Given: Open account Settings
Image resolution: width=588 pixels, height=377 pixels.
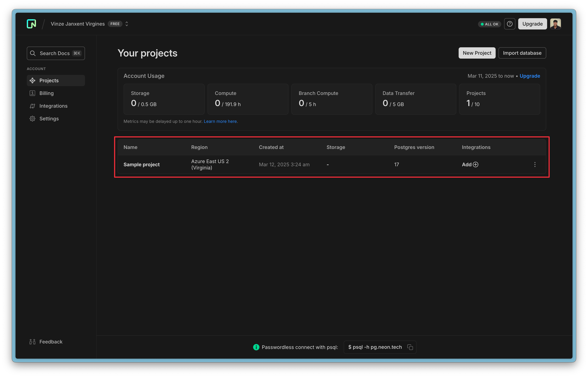Looking at the screenshot, I should click(x=49, y=119).
